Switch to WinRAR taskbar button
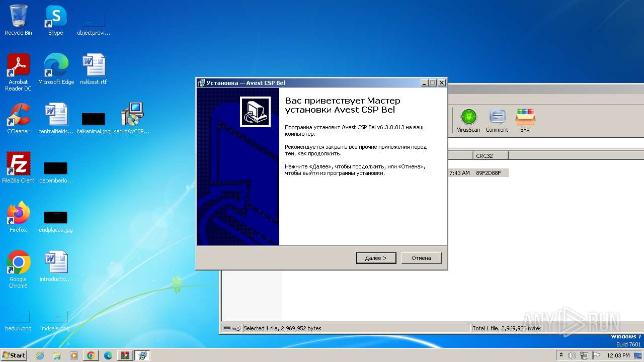644x362 pixels. pyautogui.click(x=125, y=355)
